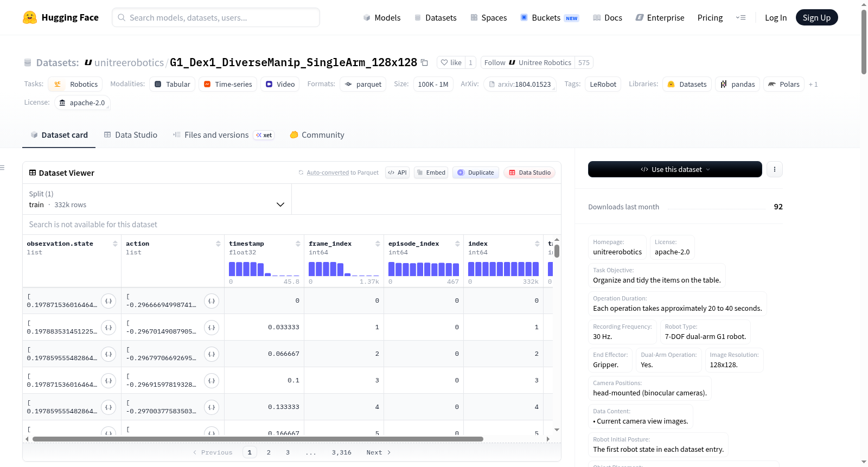Open the three-dot more options button
The image size is (868, 467).
(775, 169)
